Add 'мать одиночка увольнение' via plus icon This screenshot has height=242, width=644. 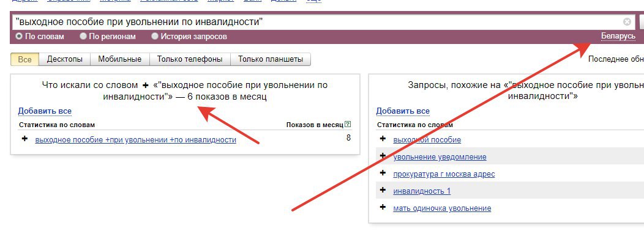pos(383,207)
